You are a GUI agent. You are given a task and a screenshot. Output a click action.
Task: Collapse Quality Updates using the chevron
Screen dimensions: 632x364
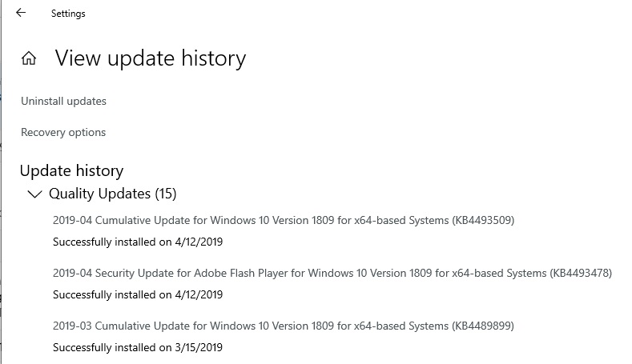pyautogui.click(x=34, y=194)
